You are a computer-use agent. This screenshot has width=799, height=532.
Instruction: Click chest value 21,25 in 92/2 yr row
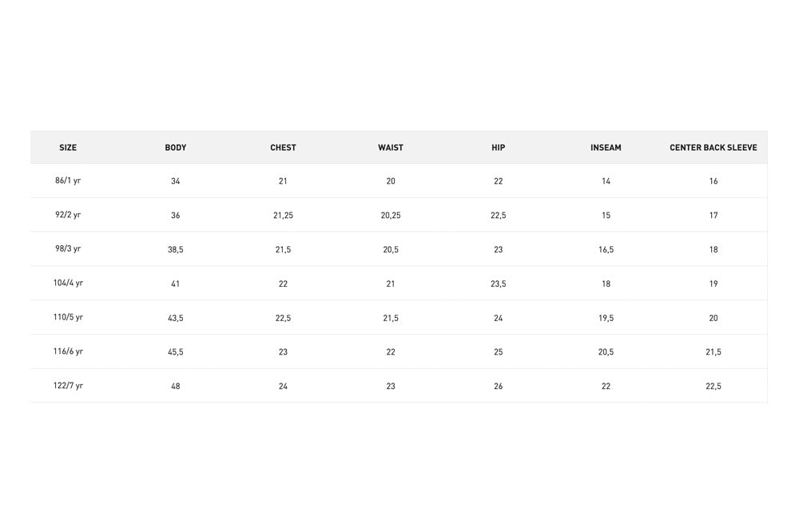coord(283,216)
